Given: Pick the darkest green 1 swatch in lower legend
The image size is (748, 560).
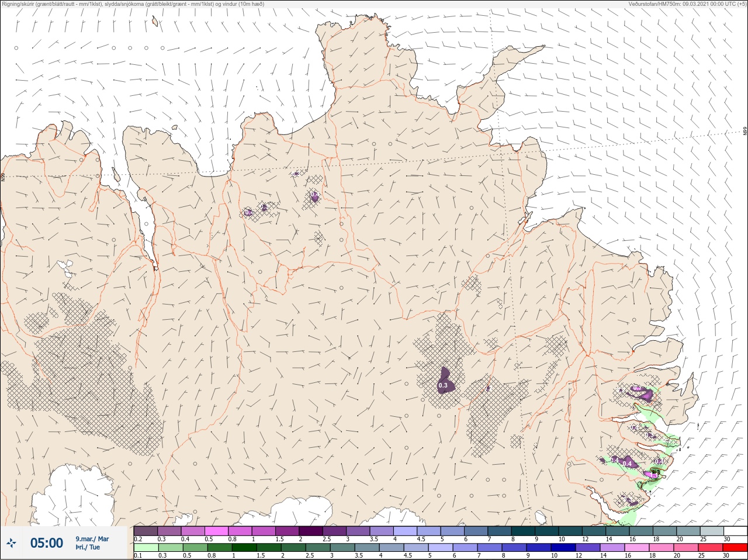Looking at the screenshot, I should (x=245, y=548).
